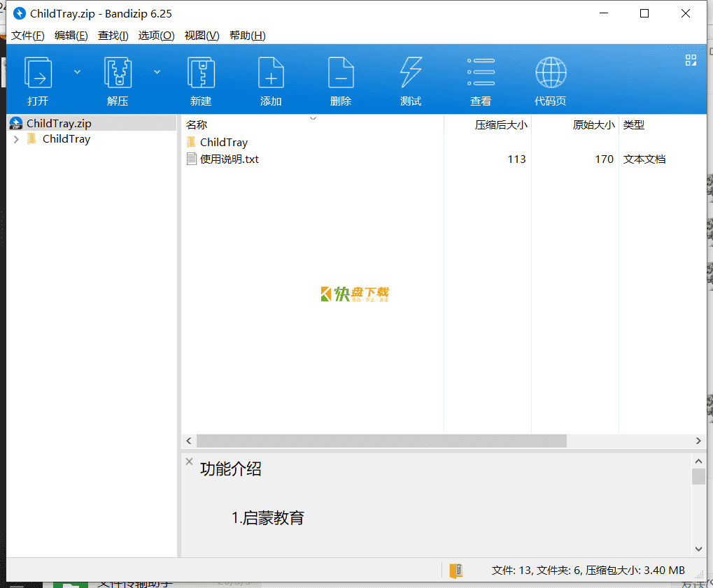Click the ChildTray folder icon in file list
The height and width of the screenshot is (588, 713).
click(191, 142)
